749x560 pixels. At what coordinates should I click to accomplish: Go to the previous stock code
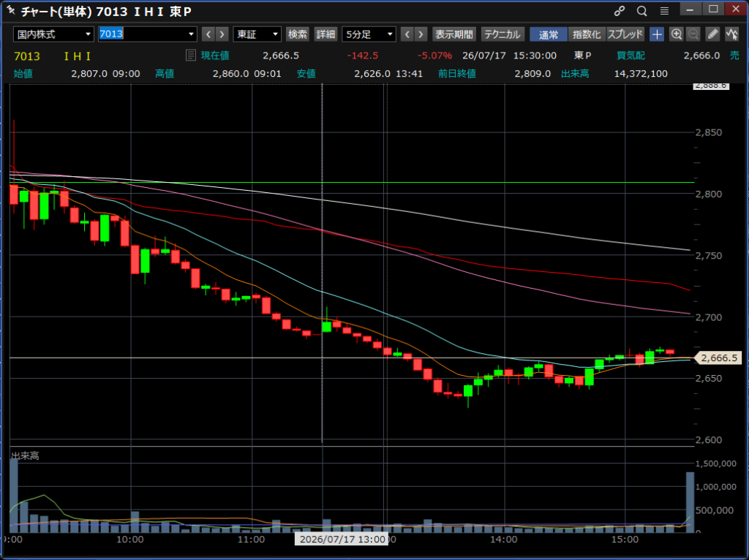208,34
